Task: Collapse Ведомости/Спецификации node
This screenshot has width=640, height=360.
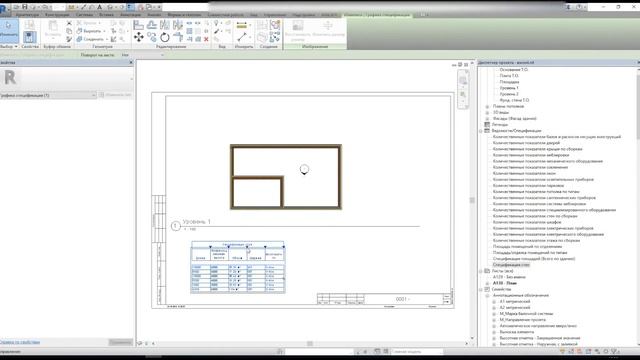Action: tap(481, 131)
